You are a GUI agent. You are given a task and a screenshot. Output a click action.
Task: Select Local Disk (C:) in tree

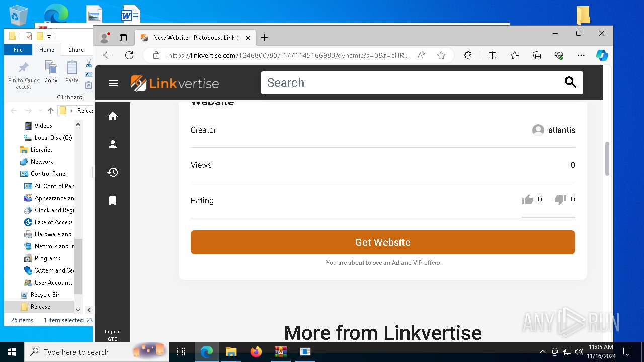pyautogui.click(x=53, y=138)
